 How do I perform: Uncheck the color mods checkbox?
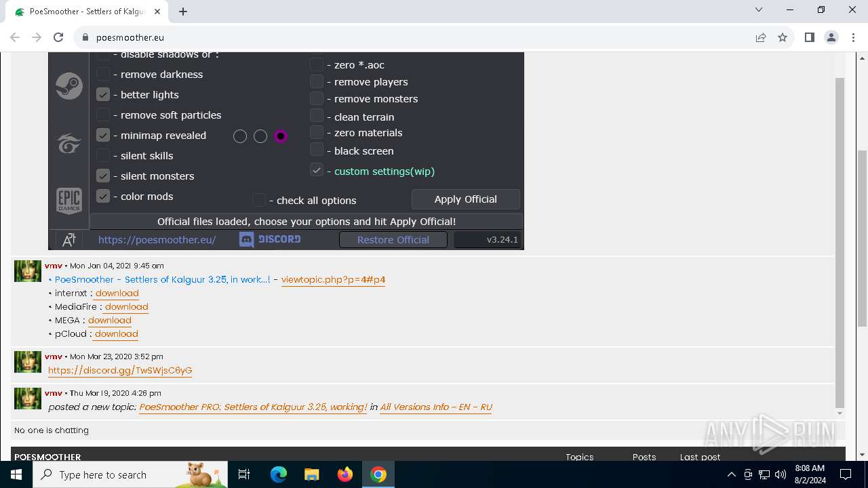(103, 196)
